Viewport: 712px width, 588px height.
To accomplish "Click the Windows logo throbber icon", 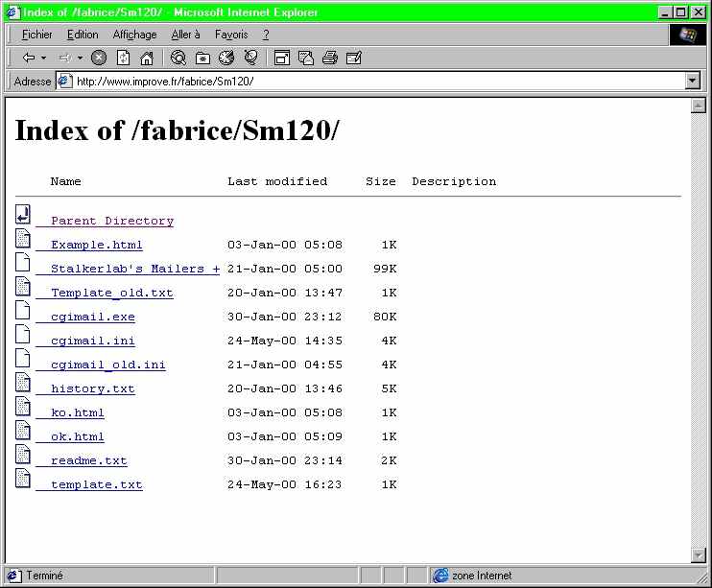I will pos(687,35).
